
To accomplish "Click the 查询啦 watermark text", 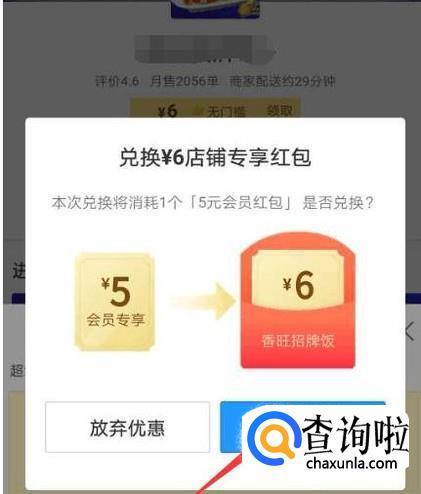I will pyautogui.click(x=355, y=434).
